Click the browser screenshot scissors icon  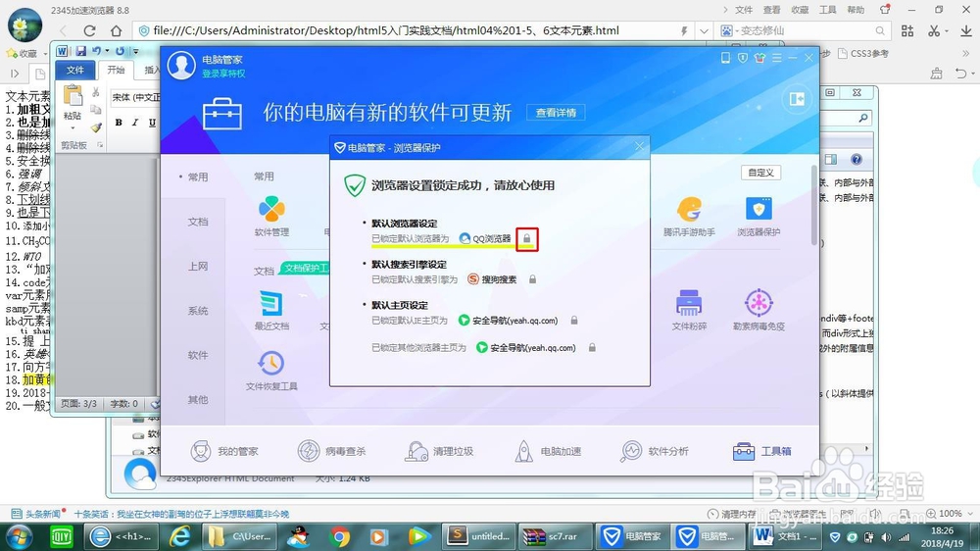click(x=934, y=30)
